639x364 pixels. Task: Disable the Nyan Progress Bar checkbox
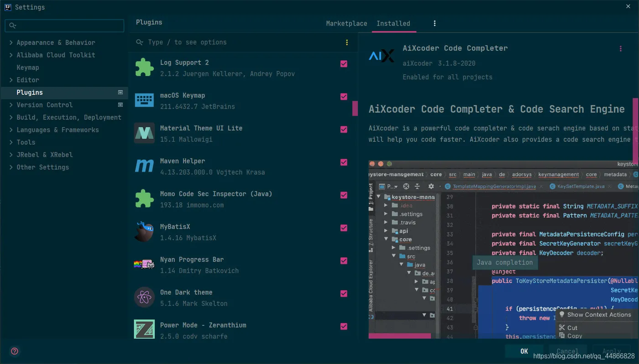click(x=344, y=261)
